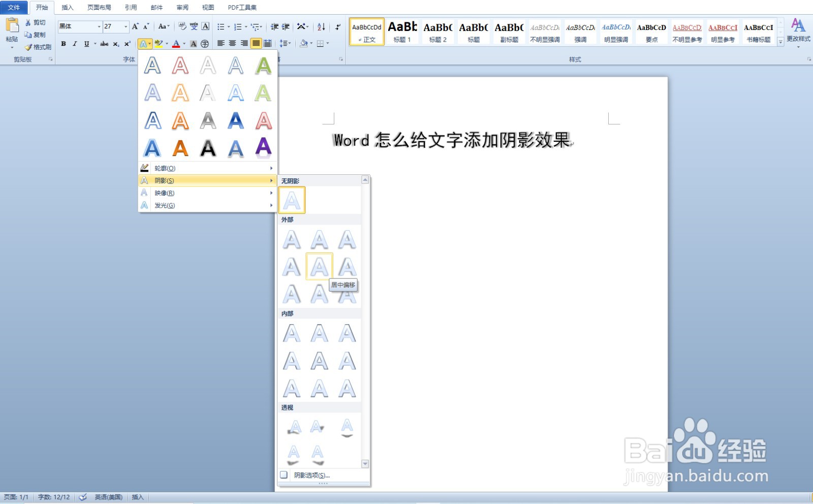Click the Grow Font icon
This screenshot has height=504, width=813.
point(135,26)
